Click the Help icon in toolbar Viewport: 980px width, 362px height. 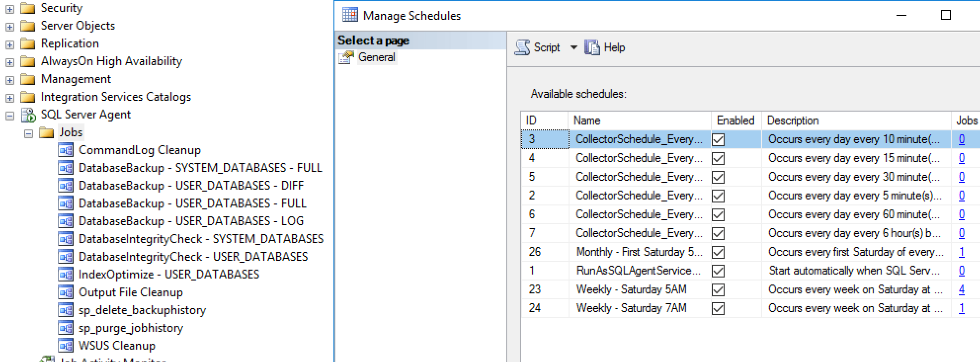click(x=592, y=47)
